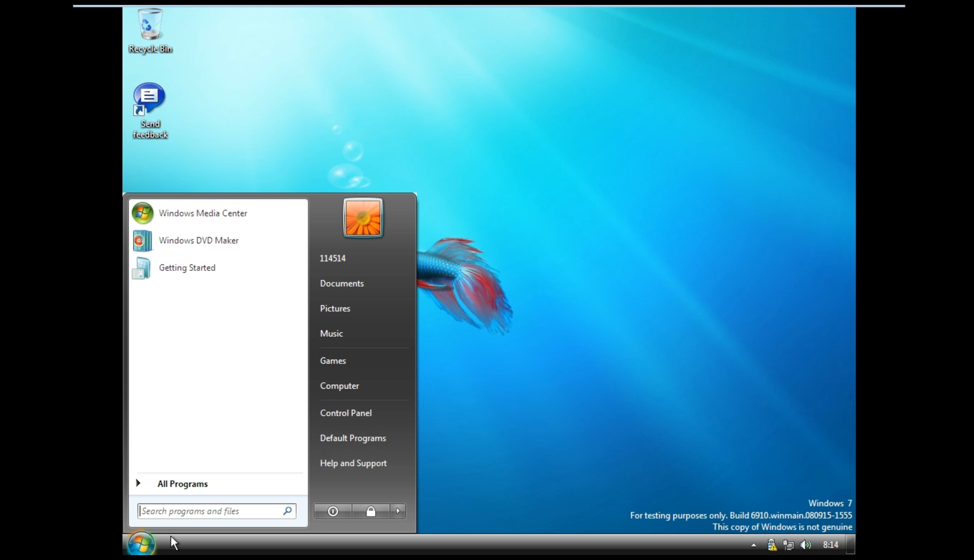Expand shutdown options arrow
974x560 pixels.
(x=398, y=511)
